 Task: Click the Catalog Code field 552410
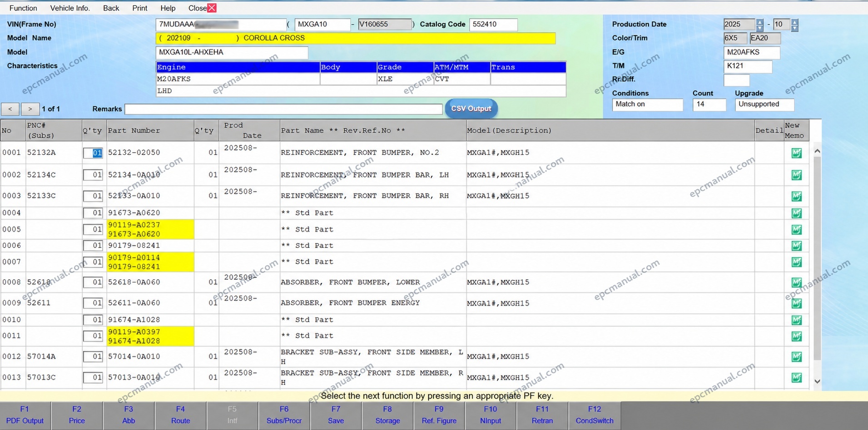pos(493,25)
